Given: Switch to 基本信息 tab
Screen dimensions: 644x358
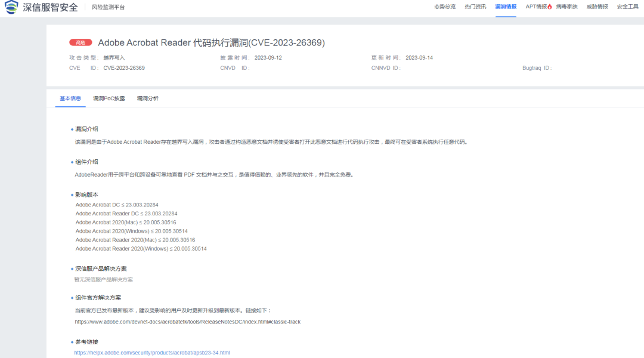Looking at the screenshot, I should click(x=70, y=98).
